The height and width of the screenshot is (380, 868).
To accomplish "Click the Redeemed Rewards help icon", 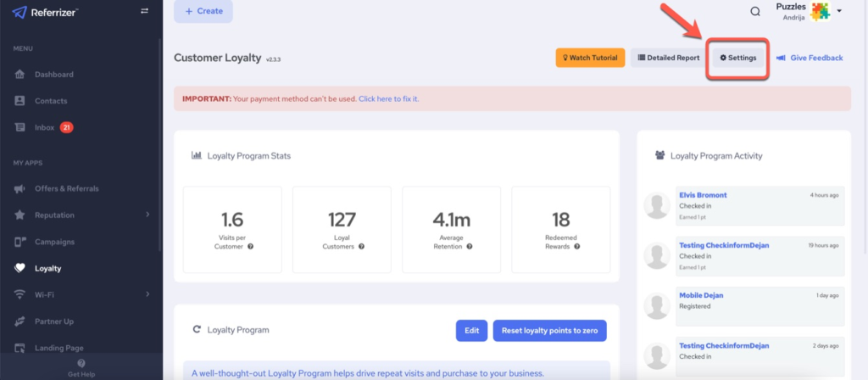I will pos(577,247).
